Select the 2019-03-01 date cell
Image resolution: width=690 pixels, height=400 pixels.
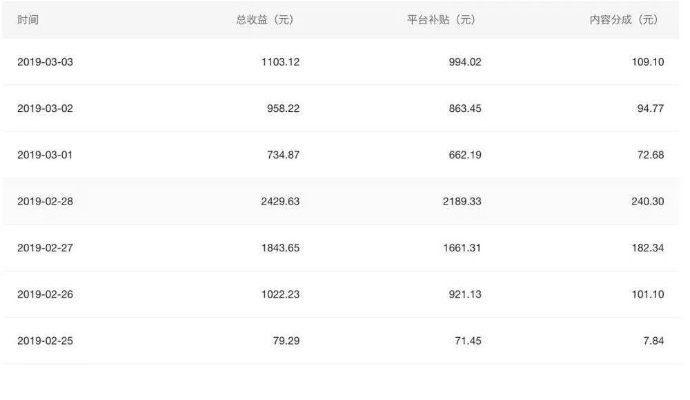(45, 155)
